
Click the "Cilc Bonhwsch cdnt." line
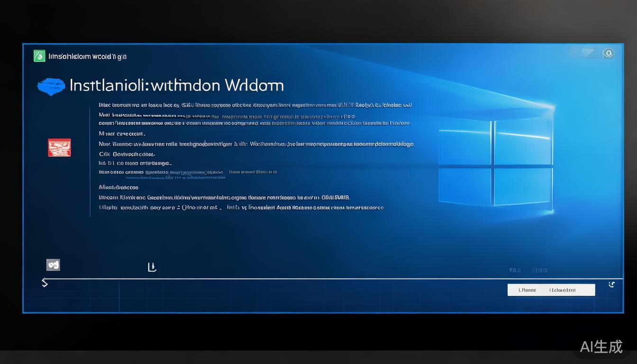[127, 154]
